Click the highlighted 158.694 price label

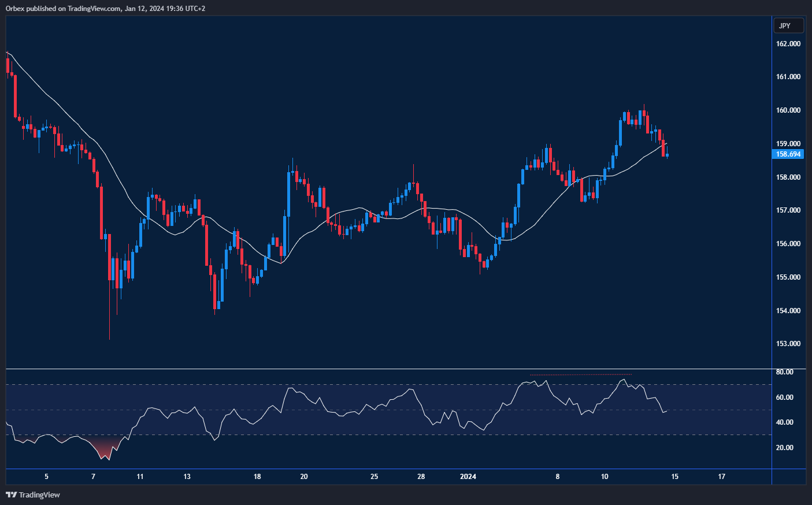tap(788, 154)
